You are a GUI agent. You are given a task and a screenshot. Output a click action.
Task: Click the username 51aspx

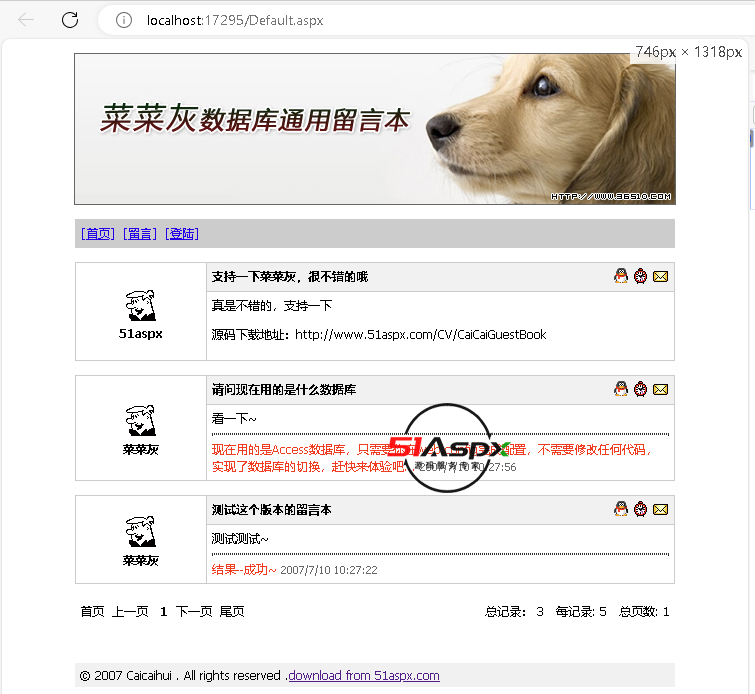click(x=141, y=333)
